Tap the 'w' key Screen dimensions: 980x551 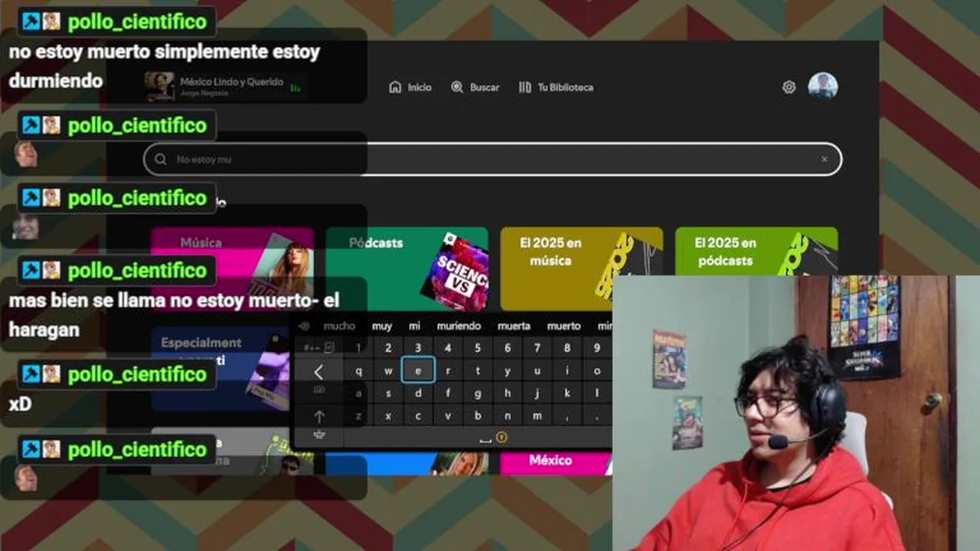[388, 371]
